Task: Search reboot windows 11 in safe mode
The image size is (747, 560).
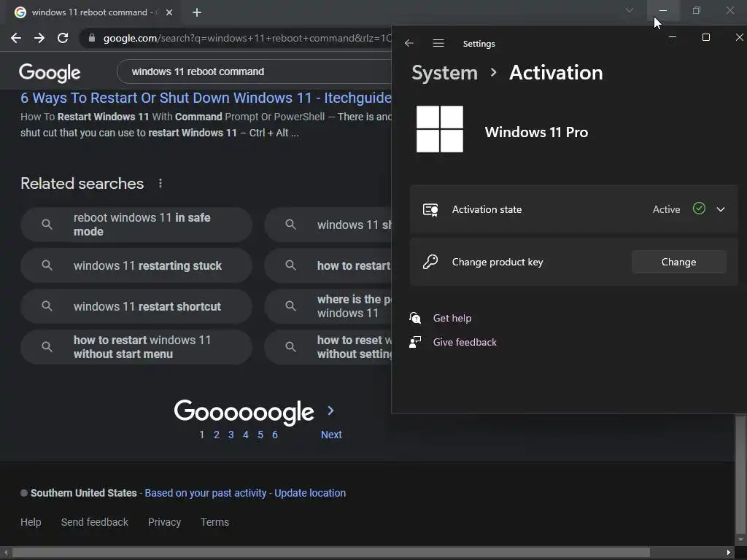Action: click(136, 225)
